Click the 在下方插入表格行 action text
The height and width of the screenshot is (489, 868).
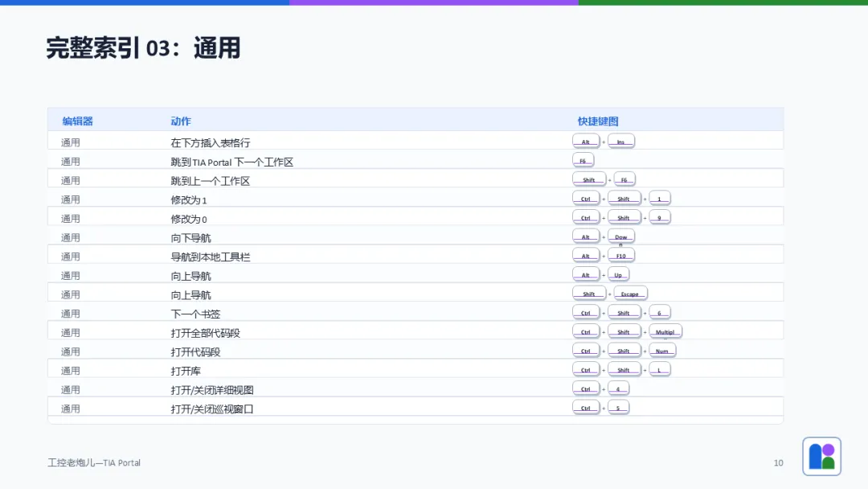[x=211, y=143]
